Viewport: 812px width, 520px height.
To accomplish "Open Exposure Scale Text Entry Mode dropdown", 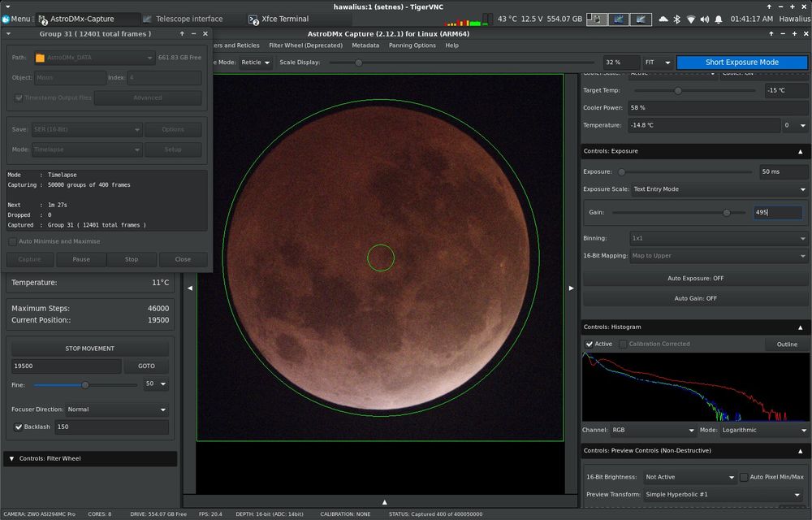I will tap(719, 189).
